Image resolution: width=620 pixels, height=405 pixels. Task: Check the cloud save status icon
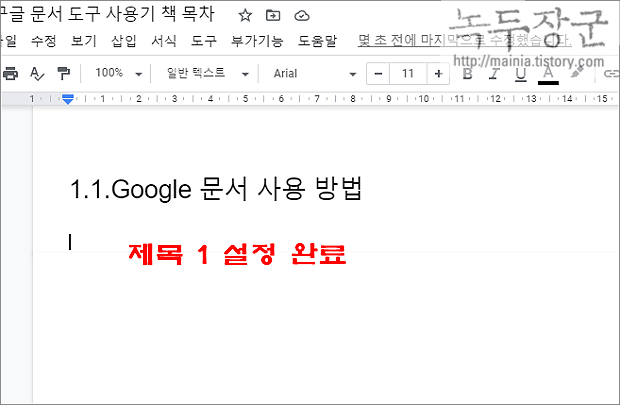(302, 16)
